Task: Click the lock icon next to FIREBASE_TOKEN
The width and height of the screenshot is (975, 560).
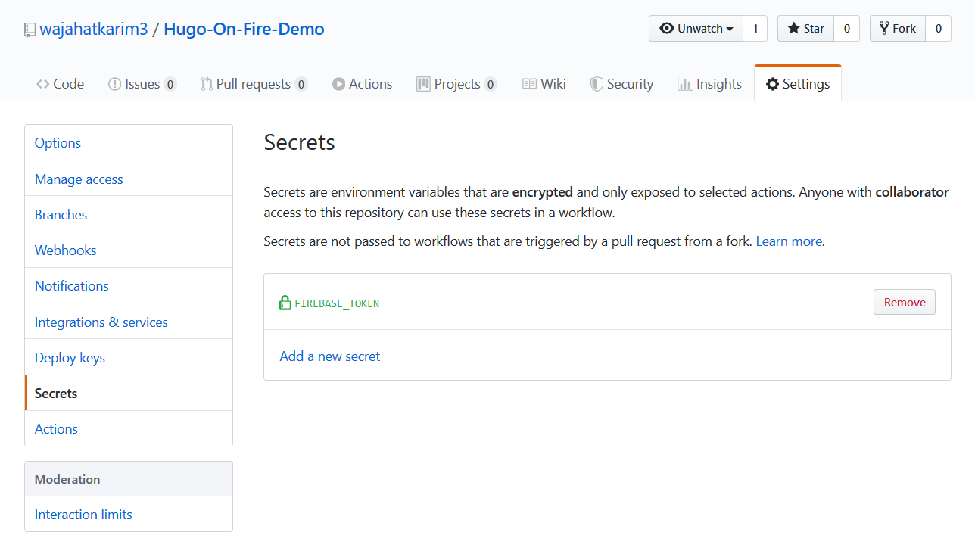Action: click(285, 303)
